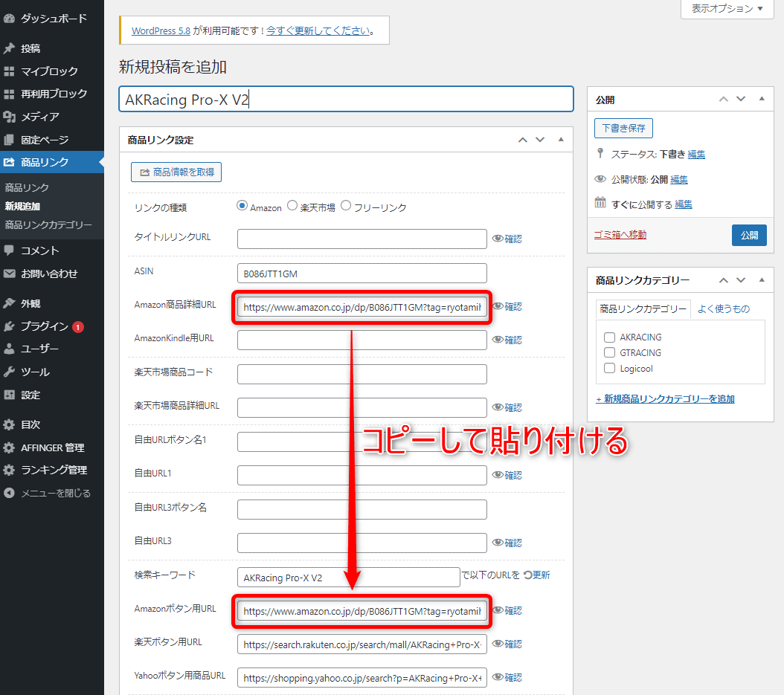Click 新規商品リンクカテゴリーを追加 link
The width and height of the screenshot is (784, 695).
pyautogui.click(x=665, y=398)
